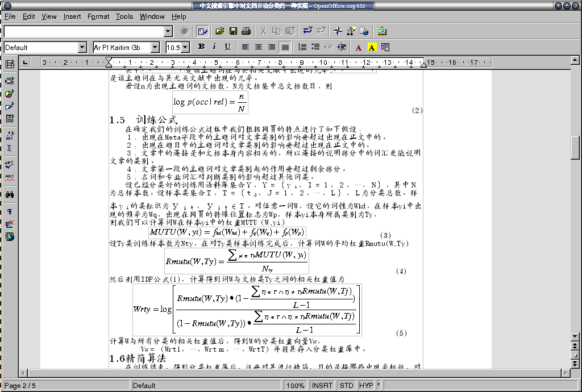This screenshot has width=582, height=392.
Task: Open the Navigator compass icon
Action: 338,31
